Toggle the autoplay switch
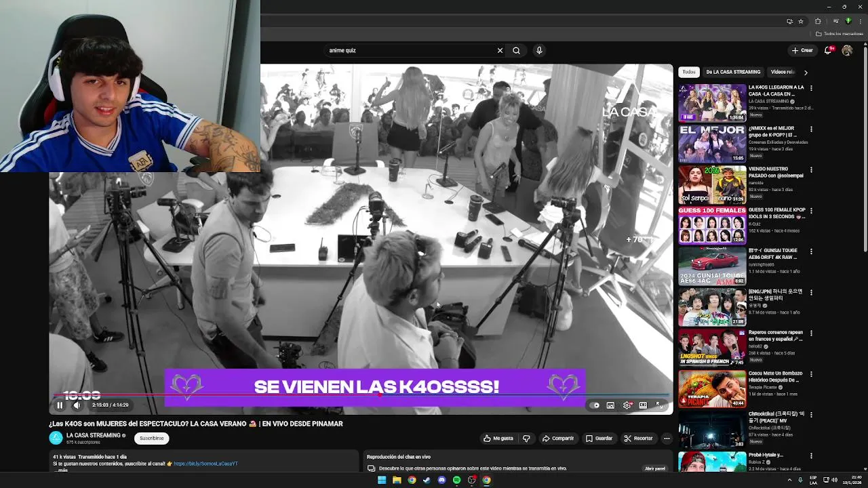 (595, 405)
